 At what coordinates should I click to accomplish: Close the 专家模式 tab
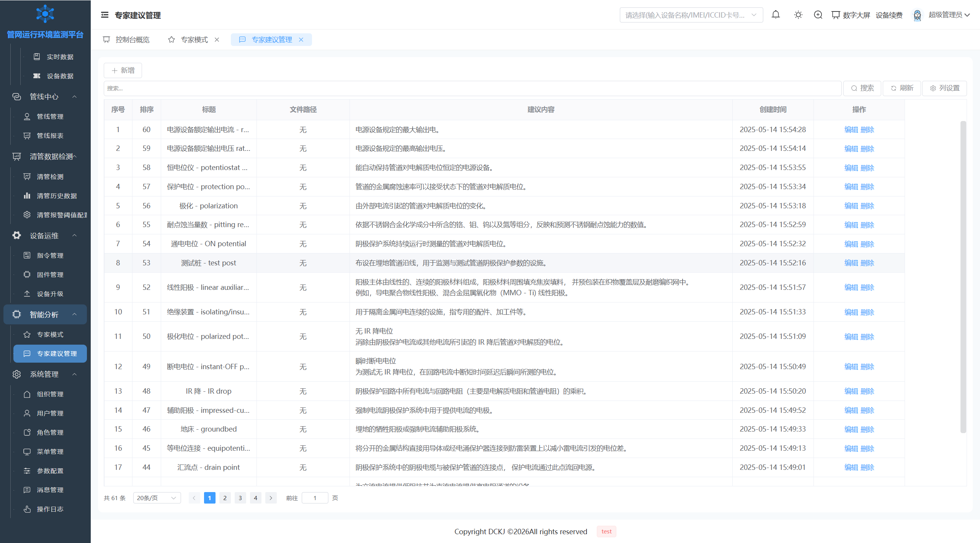(217, 39)
